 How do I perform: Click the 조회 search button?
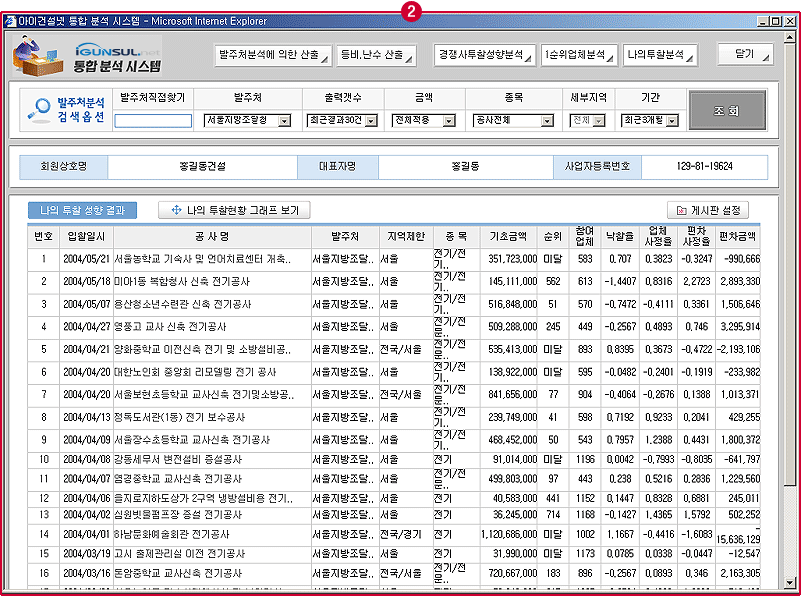click(727, 110)
